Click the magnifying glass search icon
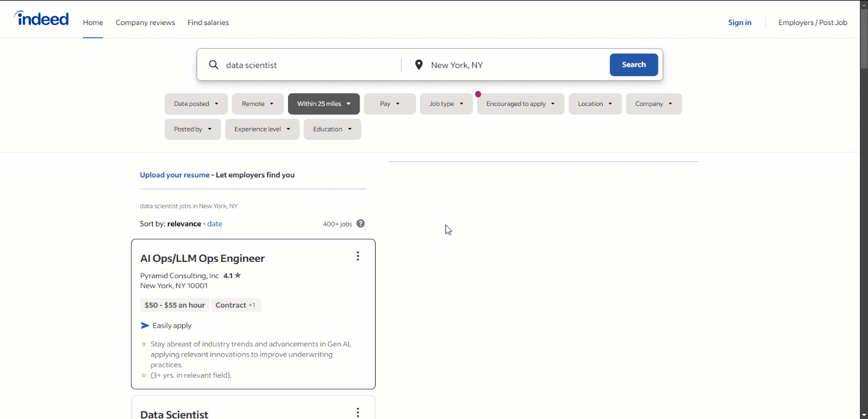 tap(214, 65)
